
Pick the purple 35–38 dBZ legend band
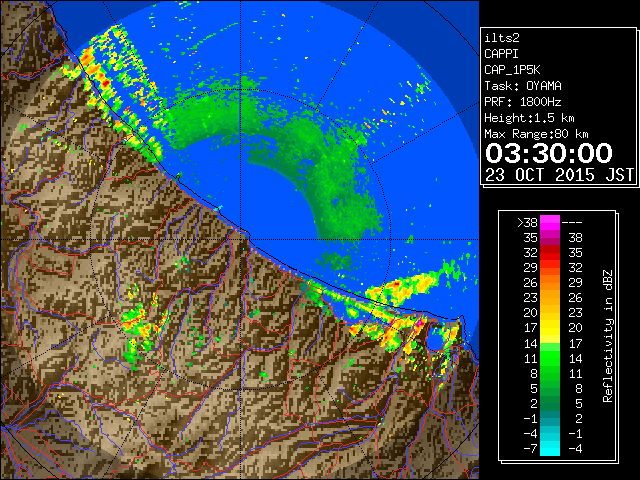pyautogui.click(x=549, y=238)
